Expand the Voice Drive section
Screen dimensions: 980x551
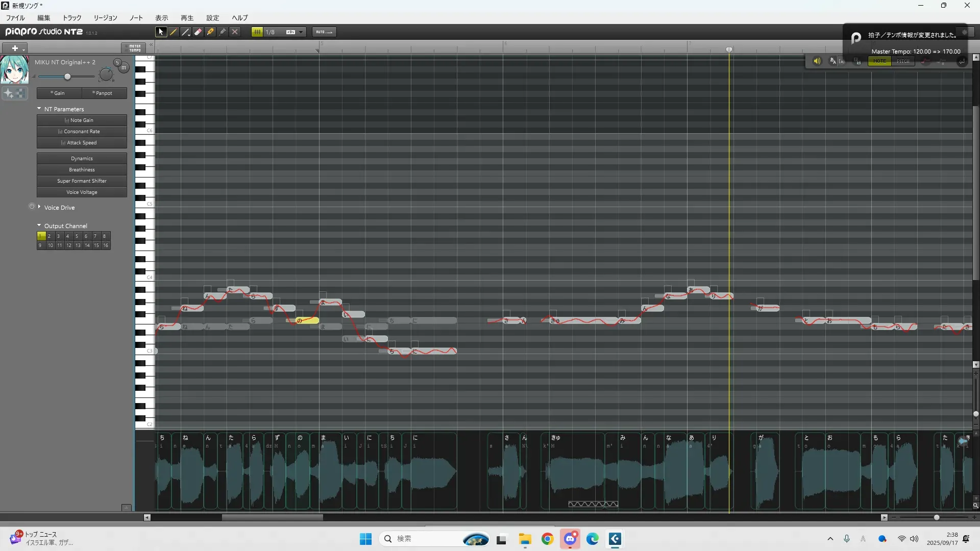coord(39,207)
